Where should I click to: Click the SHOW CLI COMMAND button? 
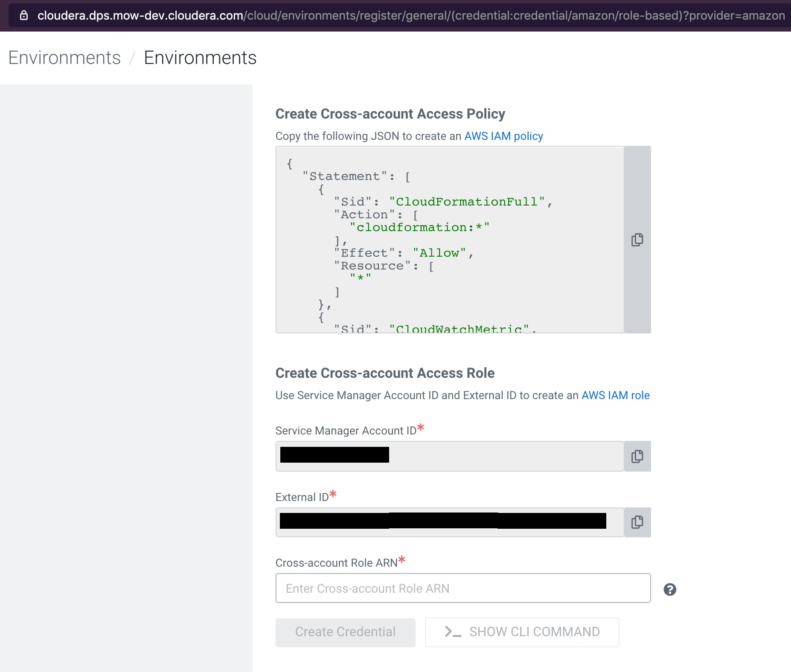tap(522, 632)
